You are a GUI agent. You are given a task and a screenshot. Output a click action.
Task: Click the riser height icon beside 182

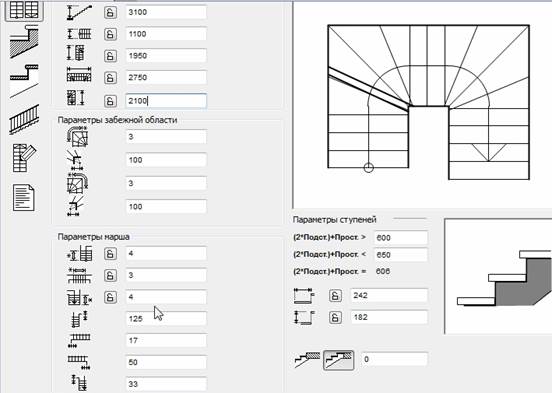(304, 317)
